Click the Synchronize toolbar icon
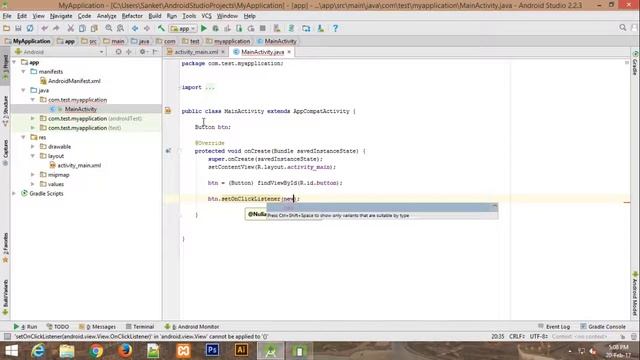 (x=30, y=28)
